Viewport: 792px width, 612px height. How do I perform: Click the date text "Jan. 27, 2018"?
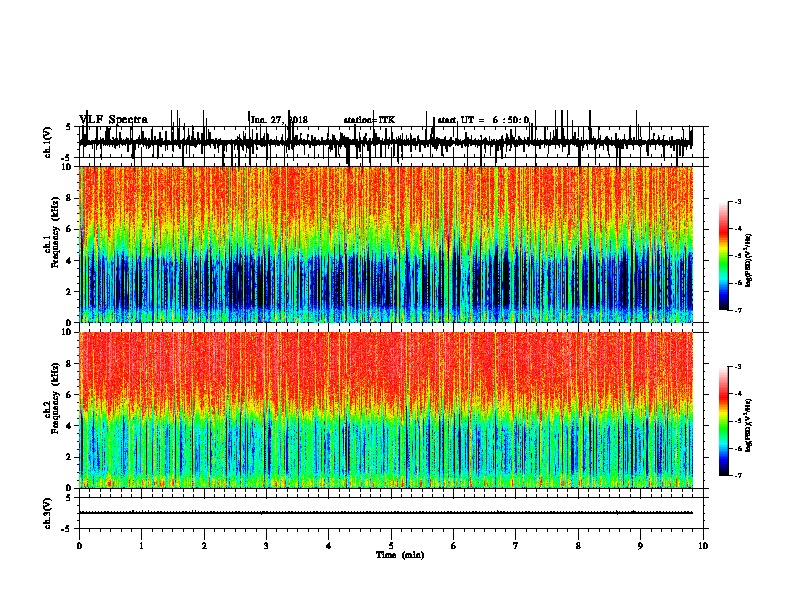tap(279, 120)
